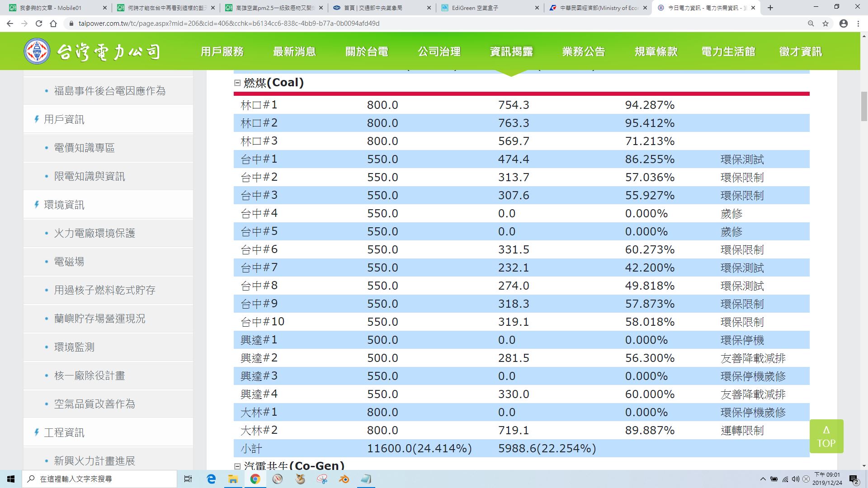The image size is (868, 488).
Task: Jump to page top with TOP button
Action: [x=826, y=436]
